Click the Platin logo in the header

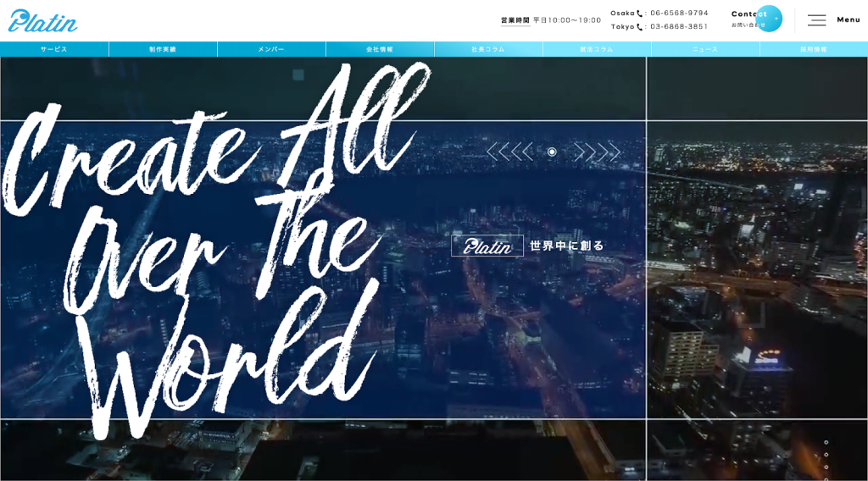(42, 20)
